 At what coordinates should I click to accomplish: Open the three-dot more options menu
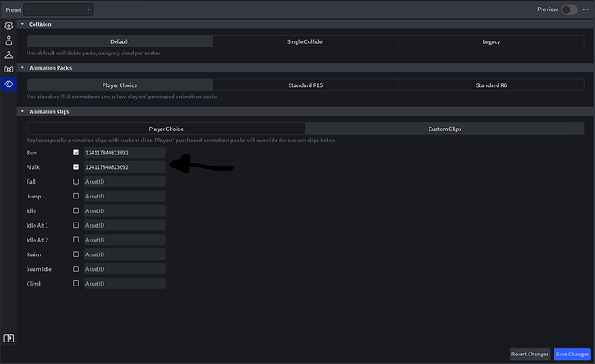coord(586,9)
